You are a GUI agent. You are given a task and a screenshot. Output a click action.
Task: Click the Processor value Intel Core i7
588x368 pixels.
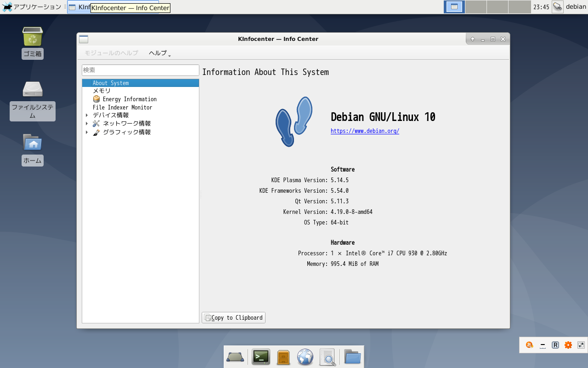[x=389, y=253]
